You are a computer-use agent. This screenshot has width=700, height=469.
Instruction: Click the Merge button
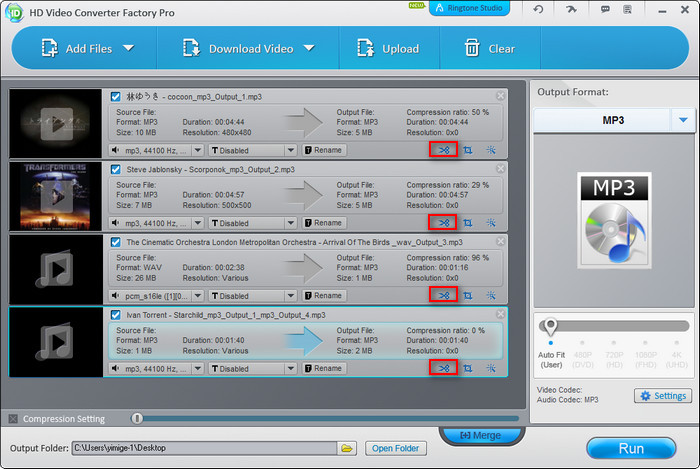(x=482, y=435)
